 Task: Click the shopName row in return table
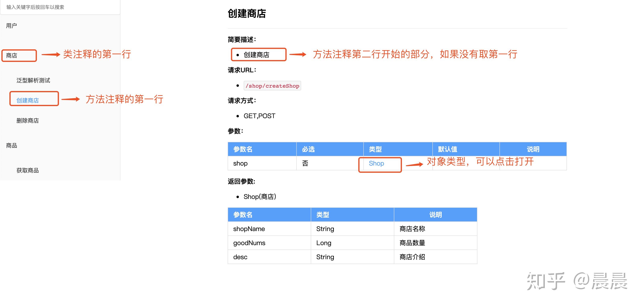click(x=249, y=229)
